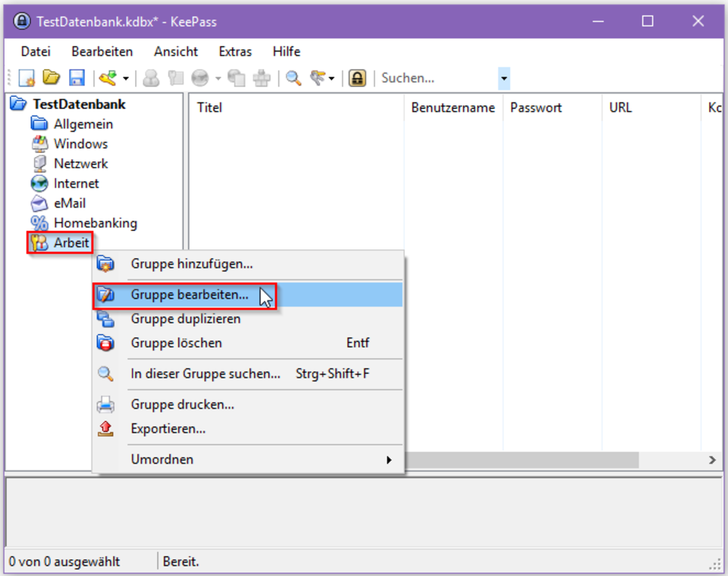
Task: Lock workspace with the padlock icon
Action: click(357, 78)
